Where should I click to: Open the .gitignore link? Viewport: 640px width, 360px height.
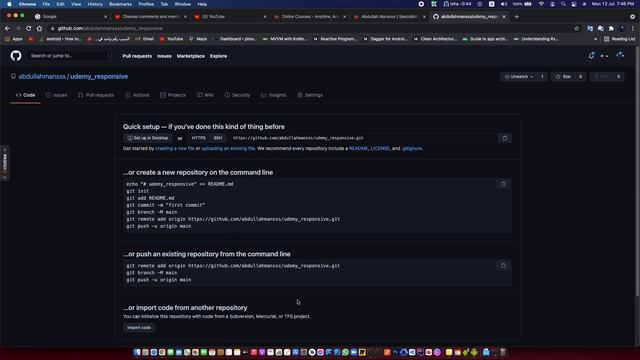[x=412, y=149]
